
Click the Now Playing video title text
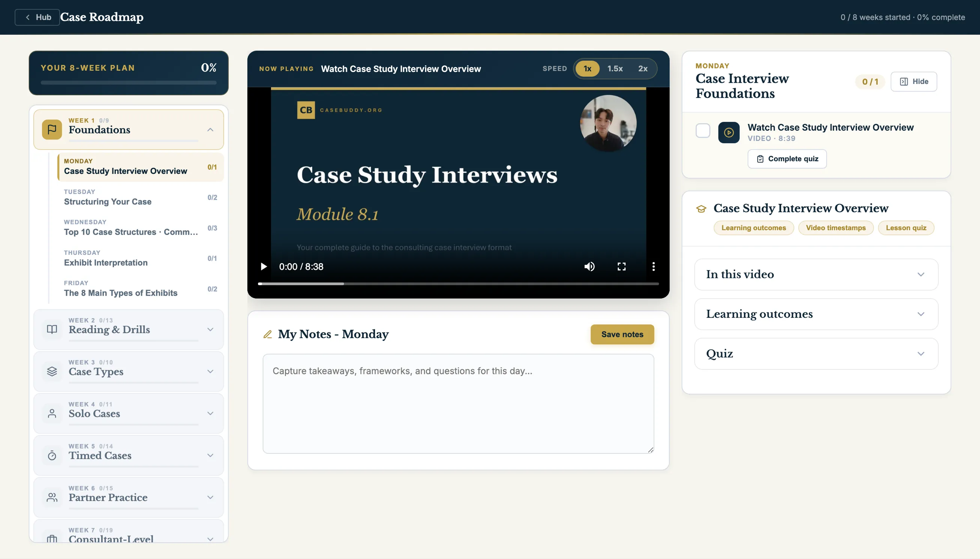(401, 69)
